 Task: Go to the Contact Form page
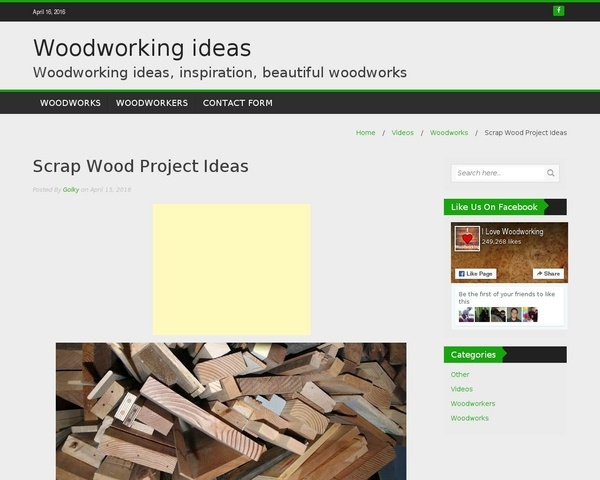[238, 103]
